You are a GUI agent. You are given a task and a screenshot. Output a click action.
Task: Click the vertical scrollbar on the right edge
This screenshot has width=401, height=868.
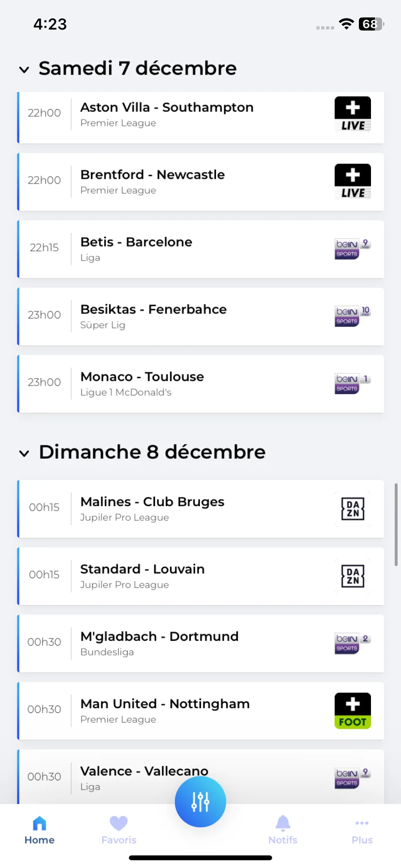coord(396,524)
